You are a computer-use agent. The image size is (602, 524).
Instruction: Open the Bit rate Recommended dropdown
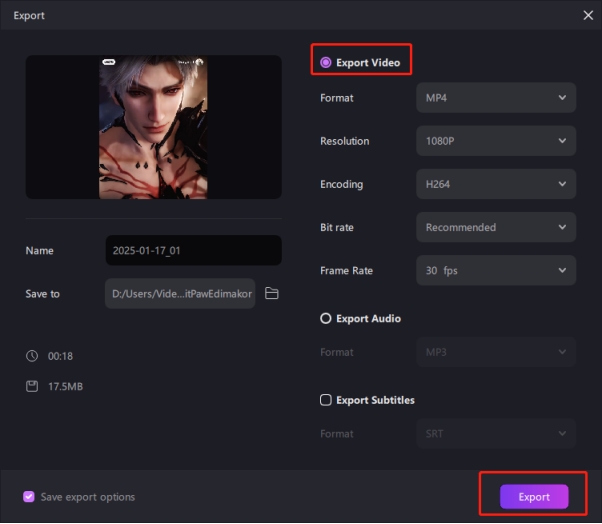click(x=496, y=227)
